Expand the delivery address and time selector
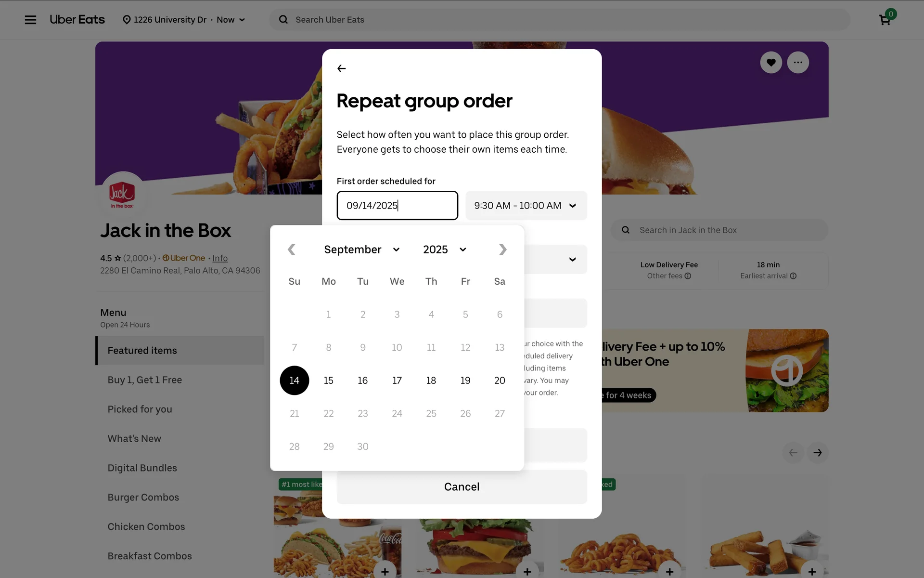 coord(185,20)
